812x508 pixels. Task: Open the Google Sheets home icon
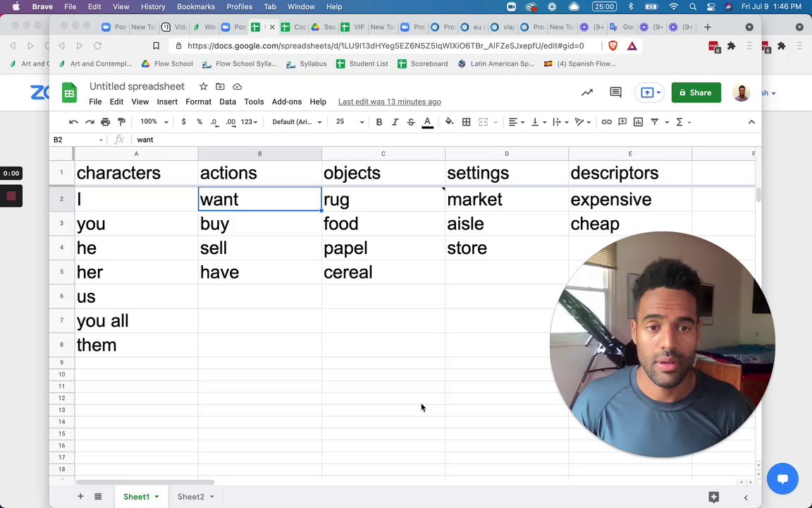(69, 93)
